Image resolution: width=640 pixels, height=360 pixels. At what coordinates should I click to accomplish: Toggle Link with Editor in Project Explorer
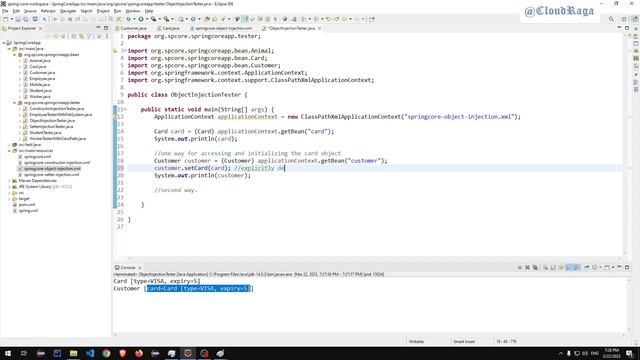[81, 36]
